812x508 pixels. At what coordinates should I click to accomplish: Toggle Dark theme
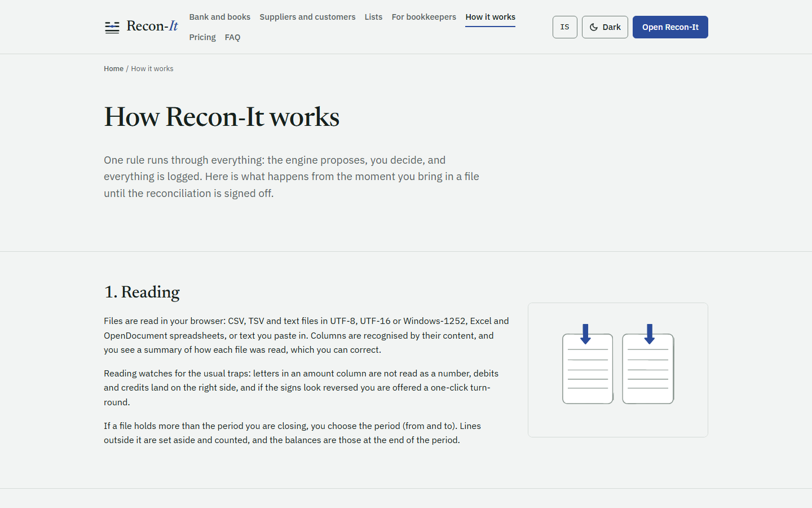pos(605,27)
